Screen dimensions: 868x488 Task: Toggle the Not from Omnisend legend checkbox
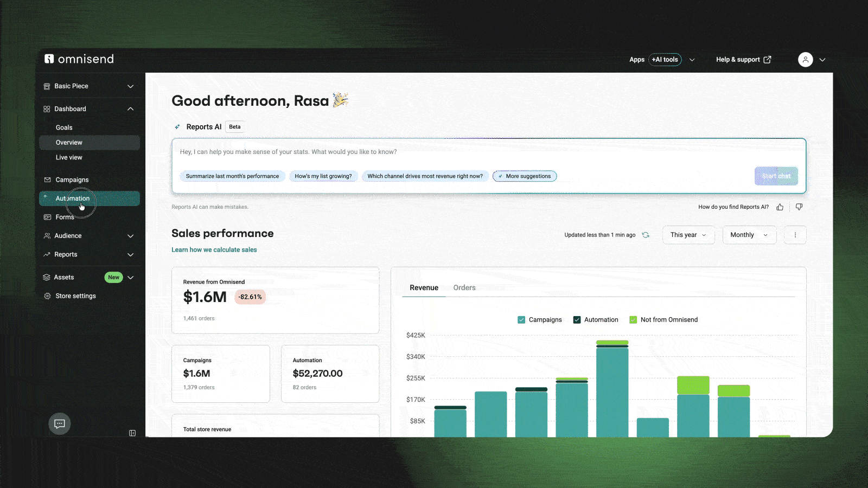[x=633, y=320]
